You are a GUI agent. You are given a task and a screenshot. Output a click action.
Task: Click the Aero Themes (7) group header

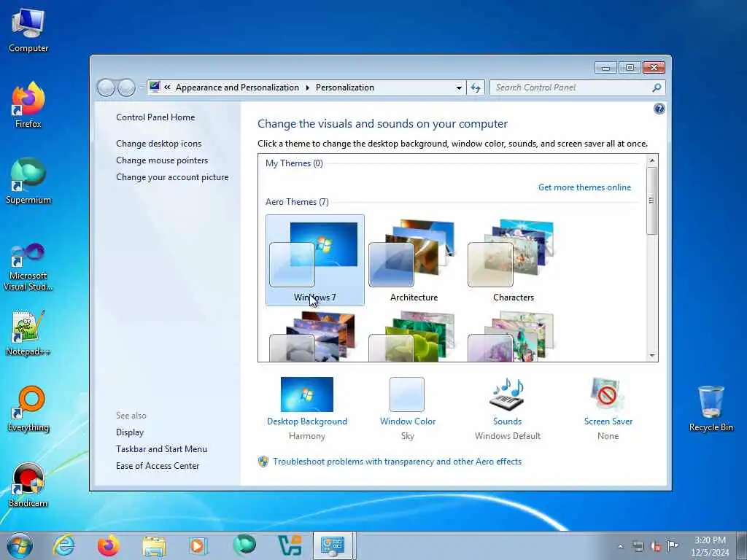point(297,202)
